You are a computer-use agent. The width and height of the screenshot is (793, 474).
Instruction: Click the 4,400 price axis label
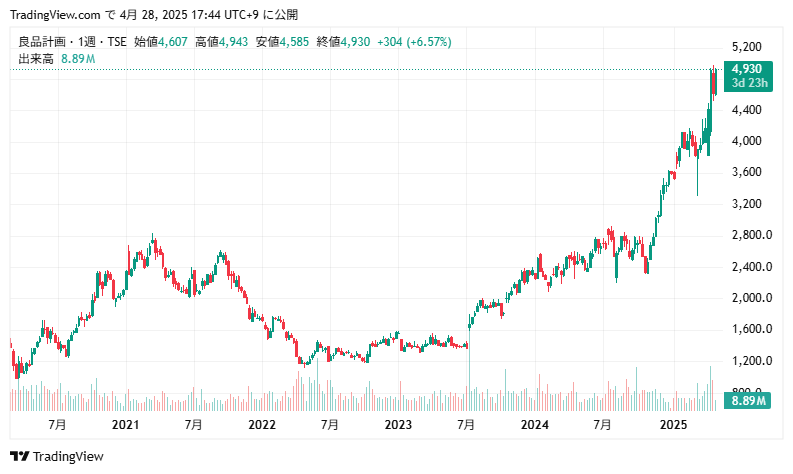pyautogui.click(x=746, y=110)
